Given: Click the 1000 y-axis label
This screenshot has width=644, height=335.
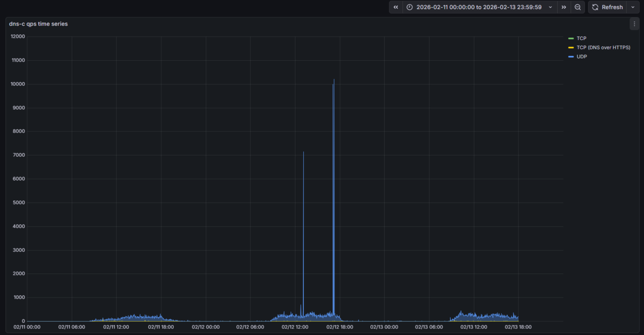Looking at the screenshot, I should (20, 297).
